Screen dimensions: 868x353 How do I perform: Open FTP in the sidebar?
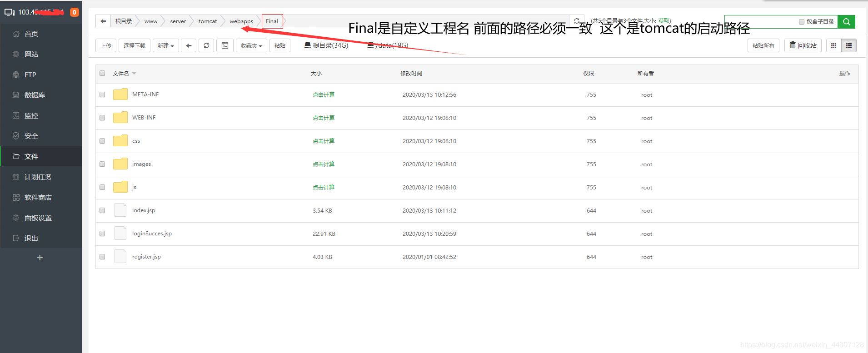tap(41, 75)
